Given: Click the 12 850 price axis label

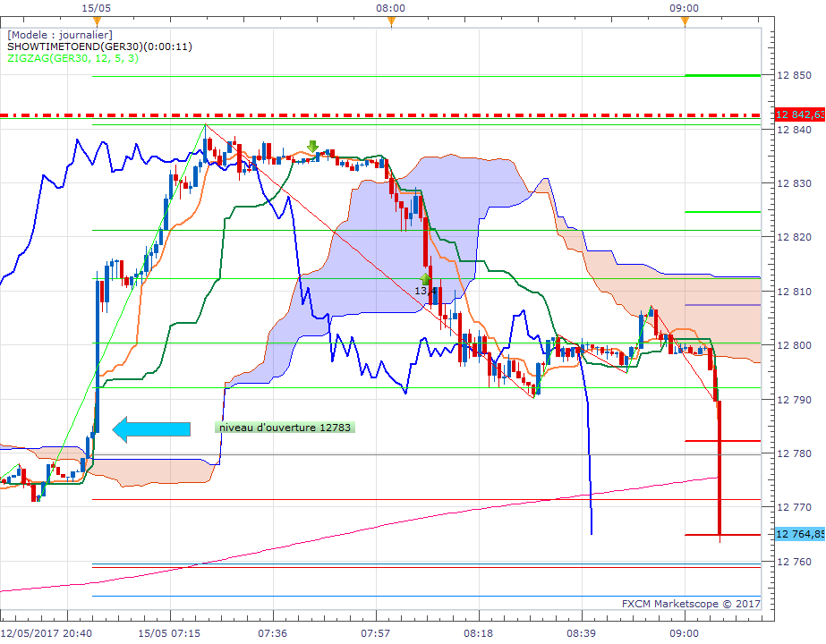Looking at the screenshot, I should (794, 75).
